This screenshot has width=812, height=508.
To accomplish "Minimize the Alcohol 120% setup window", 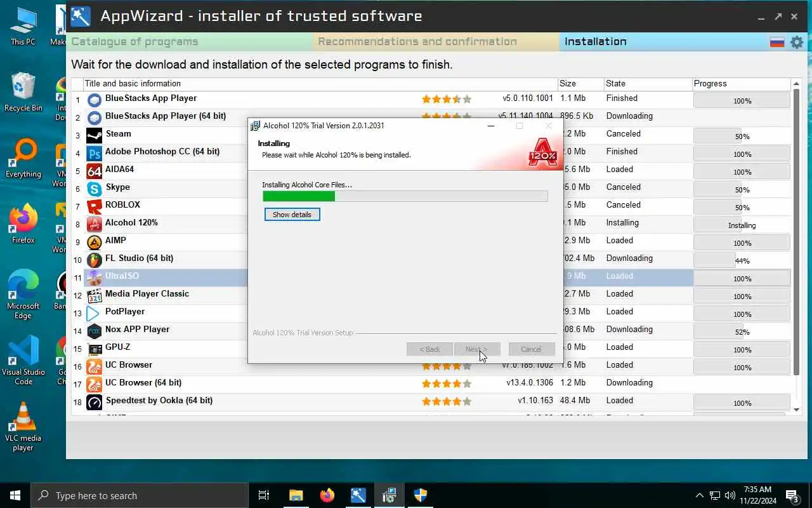I will pyautogui.click(x=490, y=126).
